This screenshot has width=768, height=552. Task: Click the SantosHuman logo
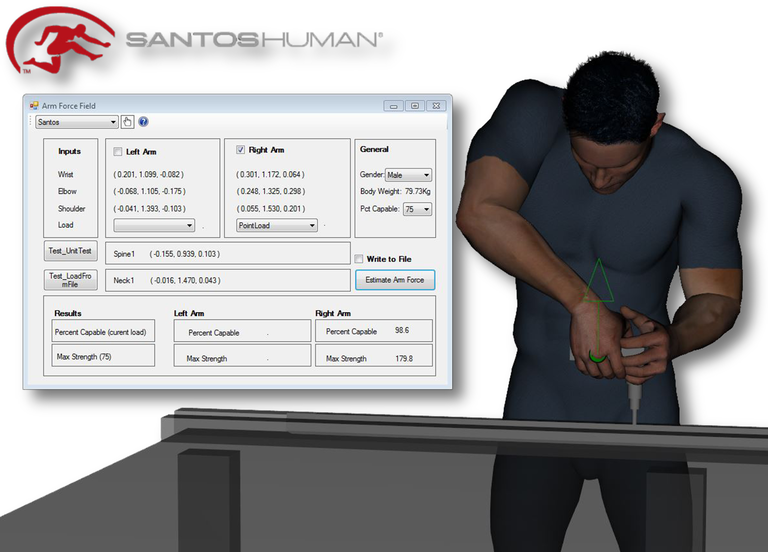[194, 41]
